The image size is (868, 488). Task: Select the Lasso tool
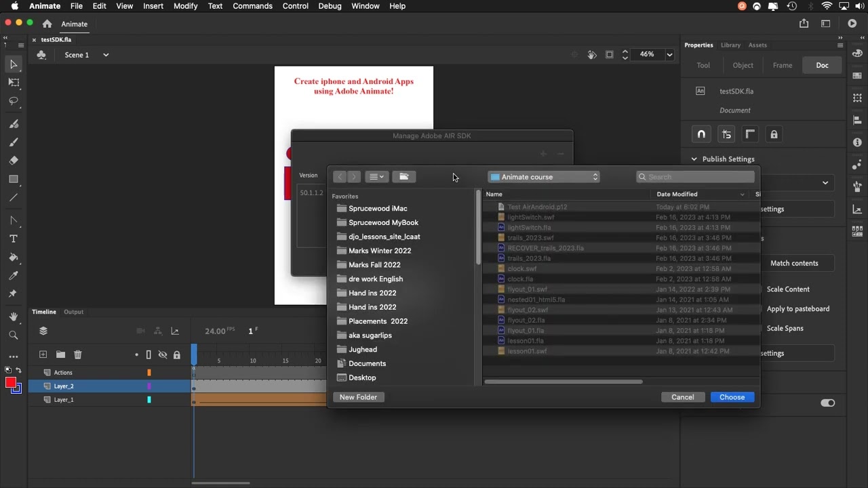[14, 101]
